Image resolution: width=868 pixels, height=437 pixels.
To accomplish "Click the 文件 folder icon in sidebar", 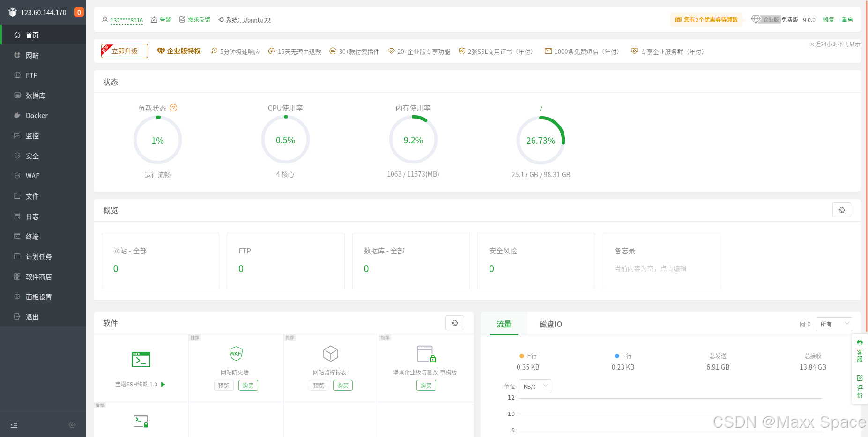I will click(x=17, y=196).
